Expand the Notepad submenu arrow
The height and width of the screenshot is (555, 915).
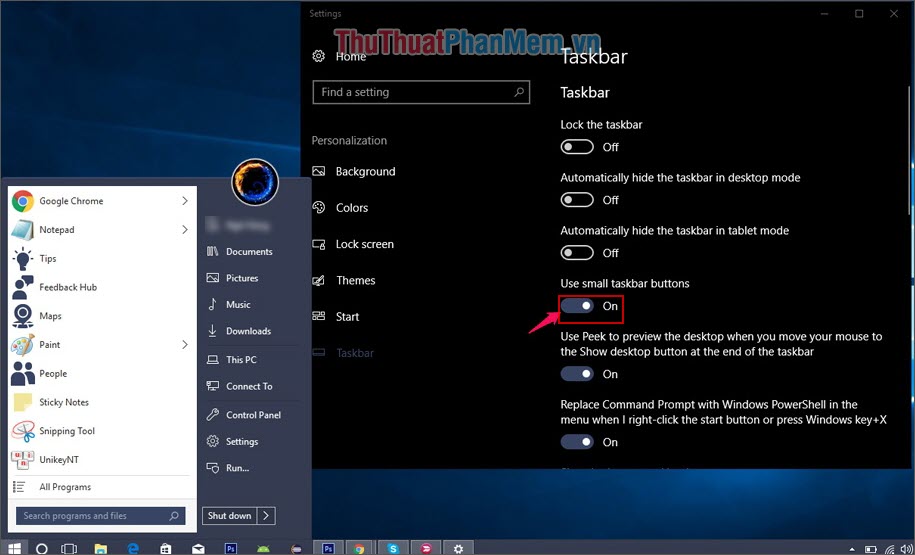point(184,230)
